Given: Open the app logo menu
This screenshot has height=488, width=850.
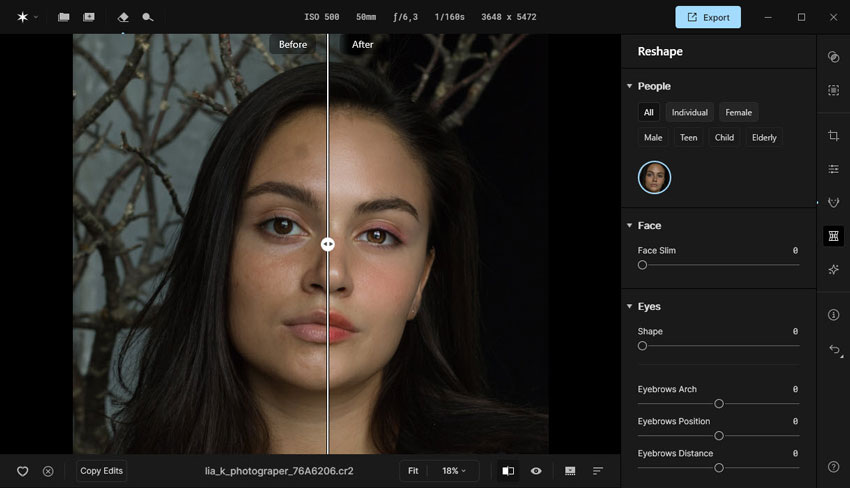Looking at the screenshot, I should 22,17.
